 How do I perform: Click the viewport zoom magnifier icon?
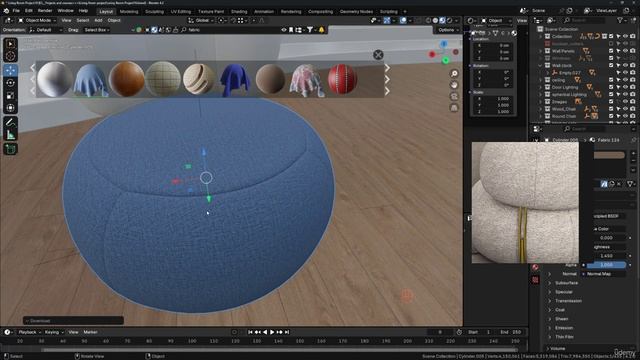454,73
